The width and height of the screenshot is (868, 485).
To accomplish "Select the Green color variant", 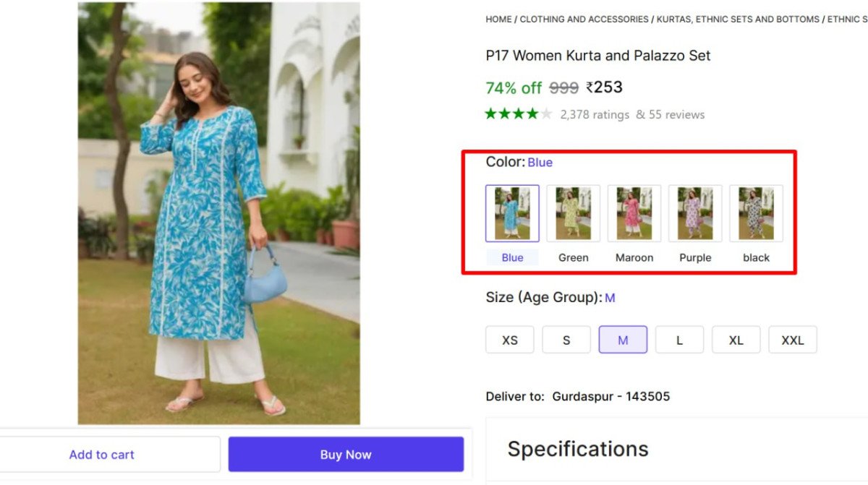I will (x=573, y=213).
